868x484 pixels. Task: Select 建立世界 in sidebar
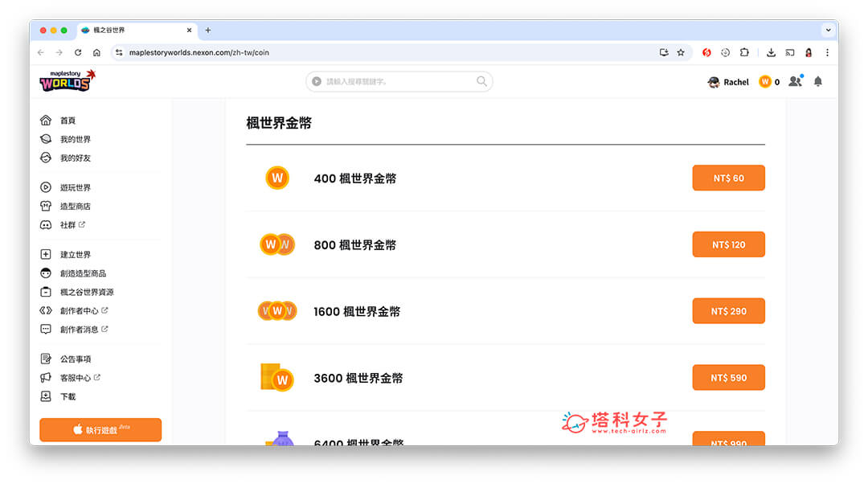[x=76, y=255]
